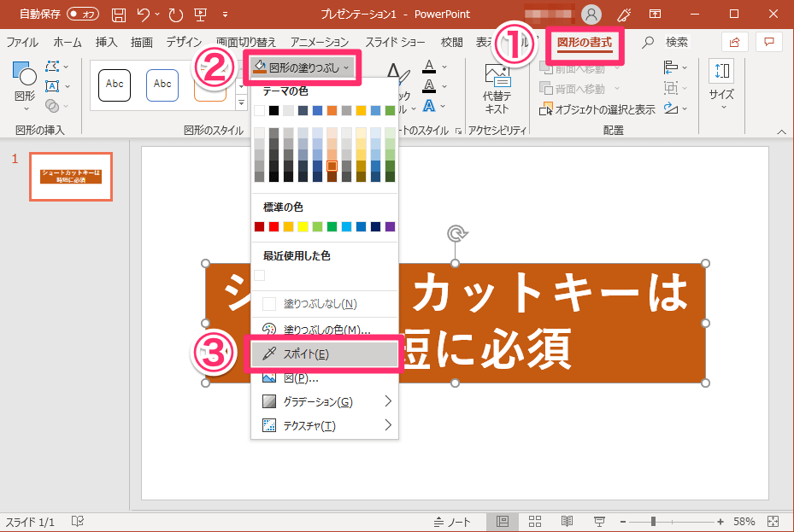Select slide 1 thumbnail
Viewport: 794px width, 532px height.
(x=71, y=177)
